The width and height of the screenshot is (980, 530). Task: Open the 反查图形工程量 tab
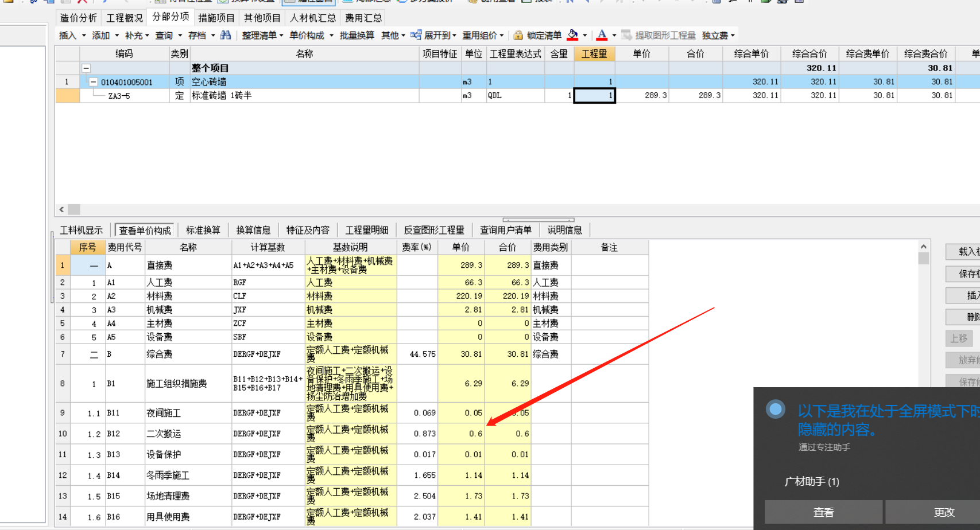coord(433,230)
